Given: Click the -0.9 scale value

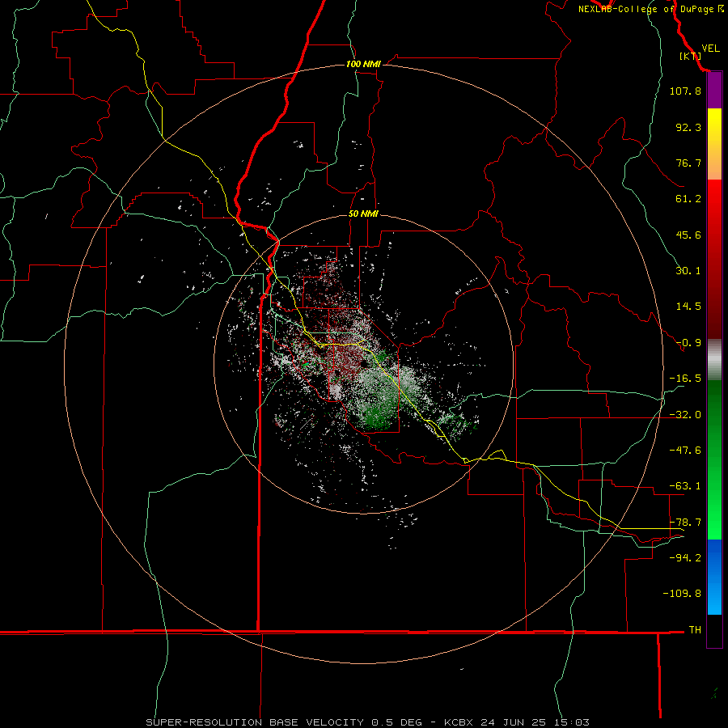Looking at the screenshot, I should [x=688, y=343].
